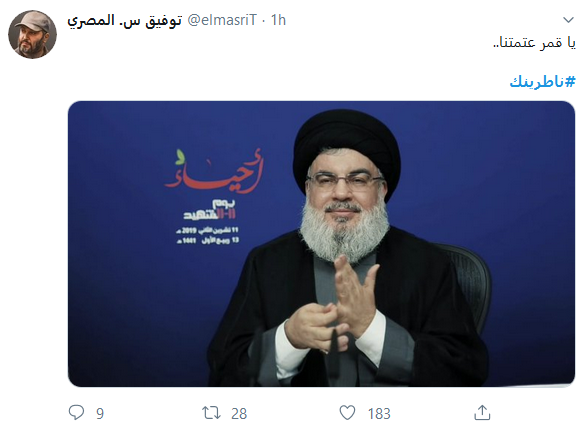Click the 1h timestamp link
Viewport: 576px width, 423px height.
click(x=278, y=20)
